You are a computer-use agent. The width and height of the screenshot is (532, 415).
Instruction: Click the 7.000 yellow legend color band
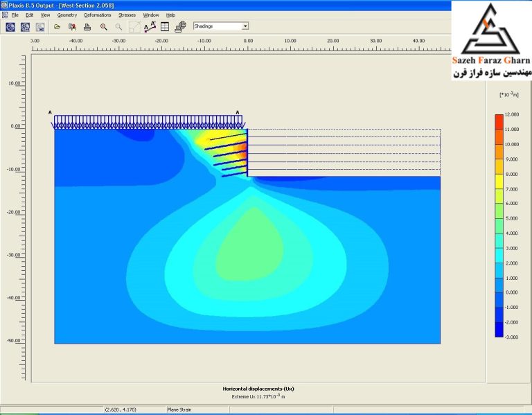click(499, 182)
